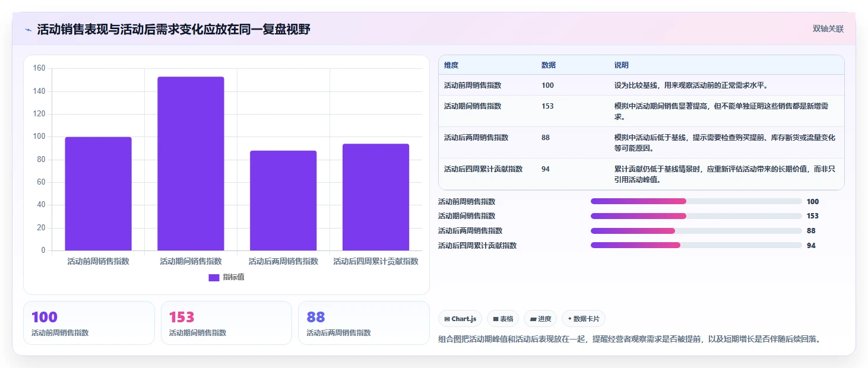The height and width of the screenshot is (368, 868).
Task: Click progress bar for 活动前周销售指数
Action: (696, 201)
